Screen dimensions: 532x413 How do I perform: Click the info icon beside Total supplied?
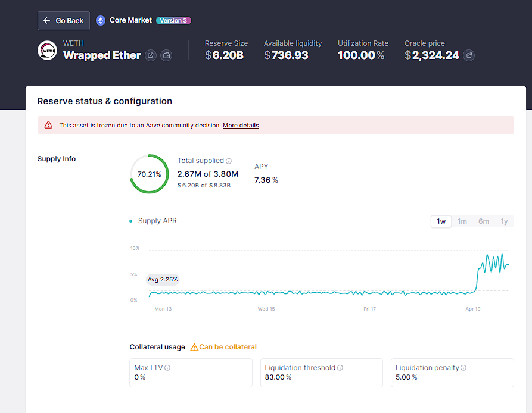point(229,161)
